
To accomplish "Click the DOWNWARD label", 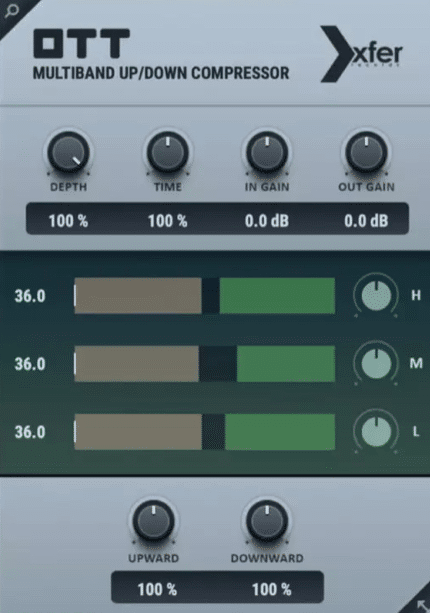I will click(x=267, y=558).
